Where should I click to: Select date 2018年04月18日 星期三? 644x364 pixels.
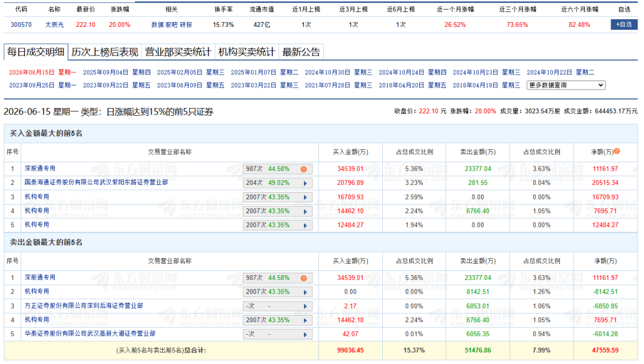(487, 85)
